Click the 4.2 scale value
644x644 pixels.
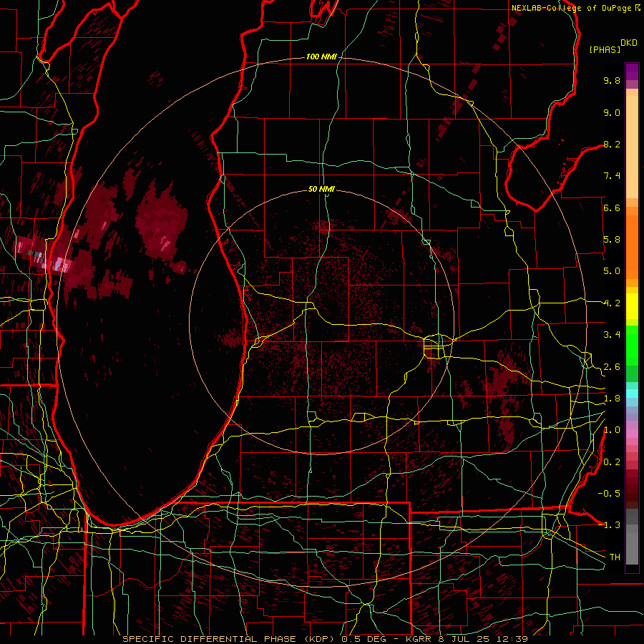tap(612, 303)
